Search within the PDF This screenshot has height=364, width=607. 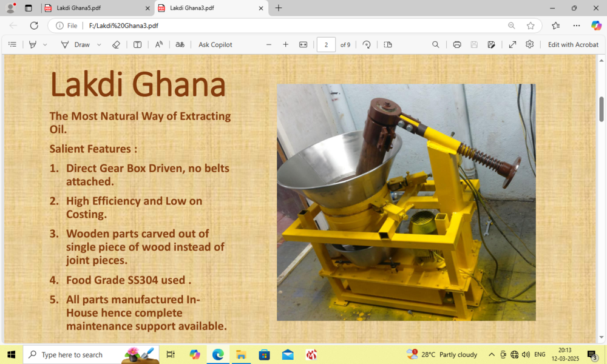(x=435, y=44)
